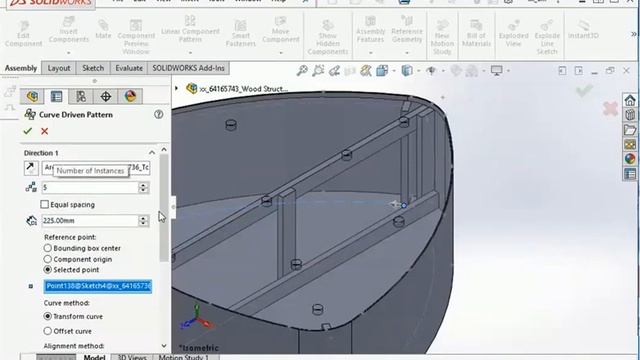The width and height of the screenshot is (640, 360).
Task: Open Insert Components tool
Action: tap(69, 30)
